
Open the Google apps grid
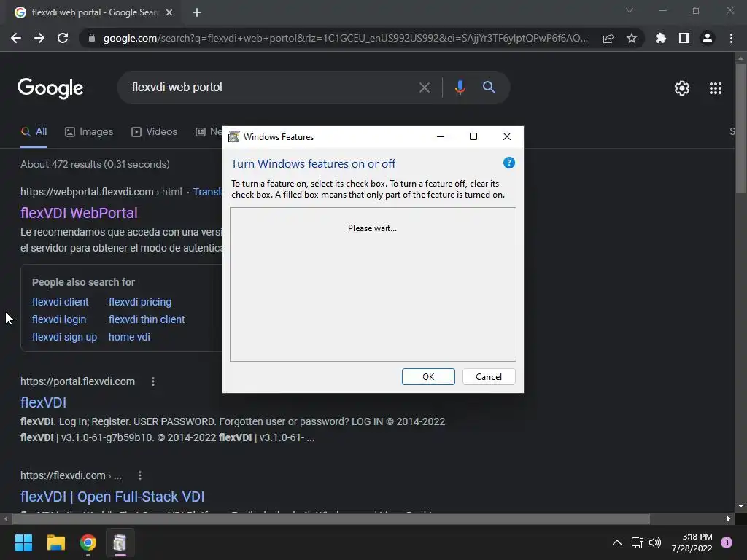click(x=716, y=88)
